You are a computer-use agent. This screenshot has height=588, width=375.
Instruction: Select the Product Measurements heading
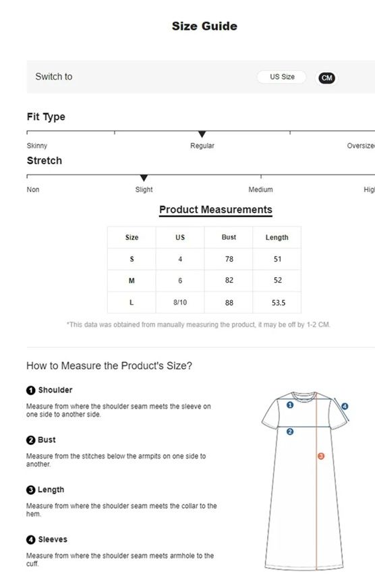(x=216, y=210)
